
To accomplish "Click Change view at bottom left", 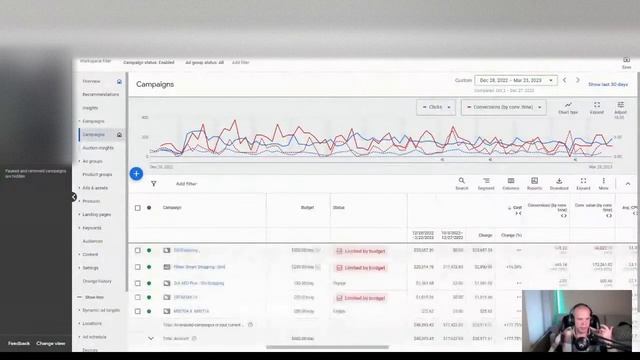I will tap(51, 343).
